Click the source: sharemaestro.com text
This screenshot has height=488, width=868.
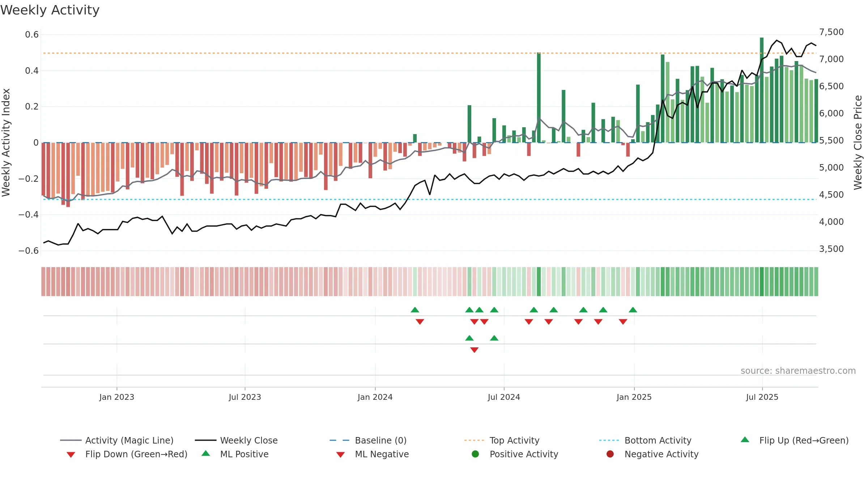tap(798, 371)
